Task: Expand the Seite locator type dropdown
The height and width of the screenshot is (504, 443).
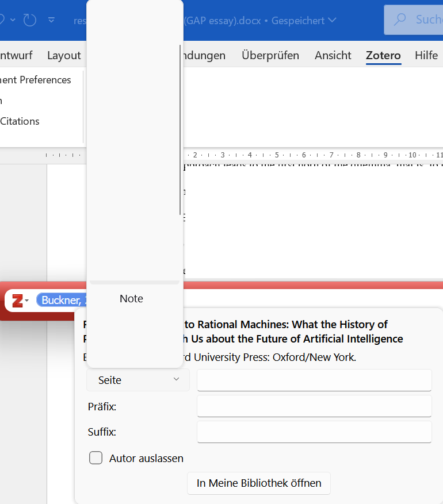Action: pyautogui.click(x=138, y=380)
